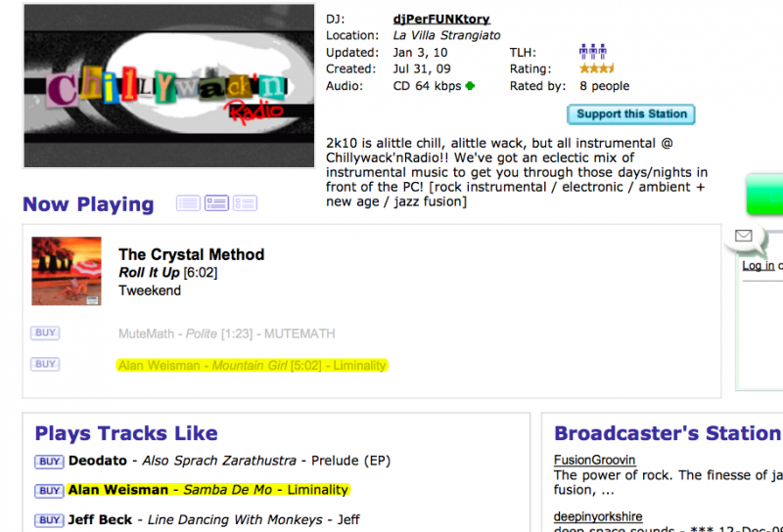Click the TLH listener people icons

[592, 52]
